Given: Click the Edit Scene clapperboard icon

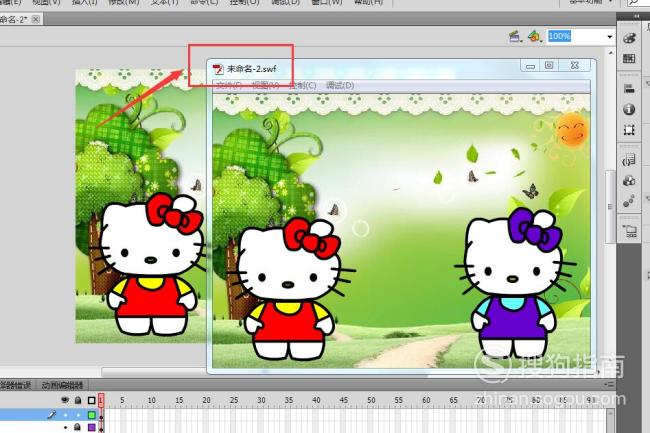Looking at the screenshot, I should pos(514,36).
